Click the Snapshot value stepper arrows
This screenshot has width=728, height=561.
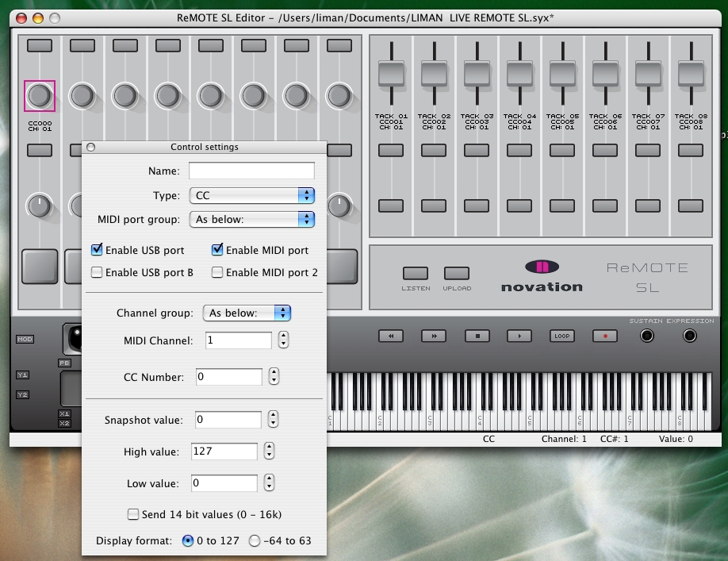point(273,419)
